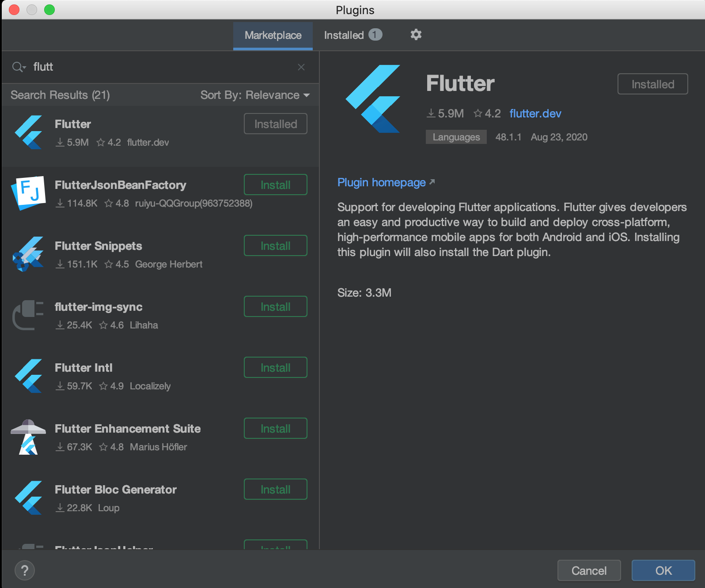Select the Flutter Bloc Generator icon

click(x=29, y=498)
